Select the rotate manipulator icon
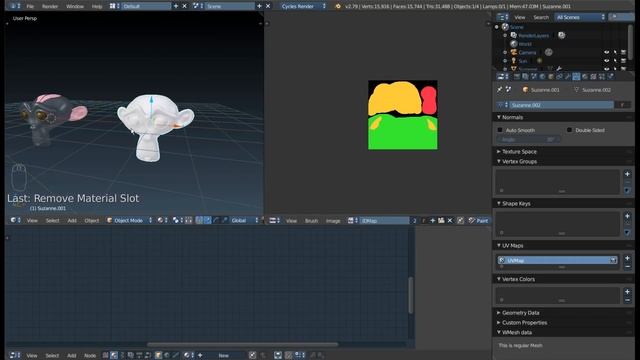 pyautogui.click(x=216, y=220)
